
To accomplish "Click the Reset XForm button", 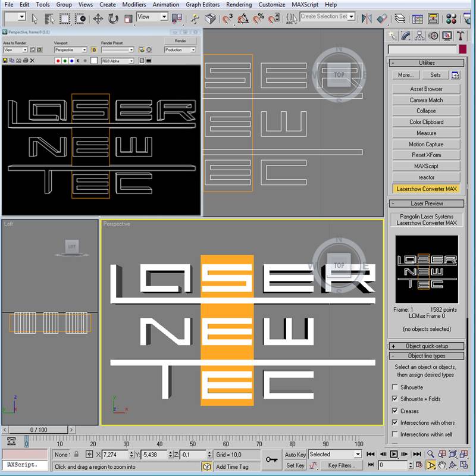I will (426, 155).
